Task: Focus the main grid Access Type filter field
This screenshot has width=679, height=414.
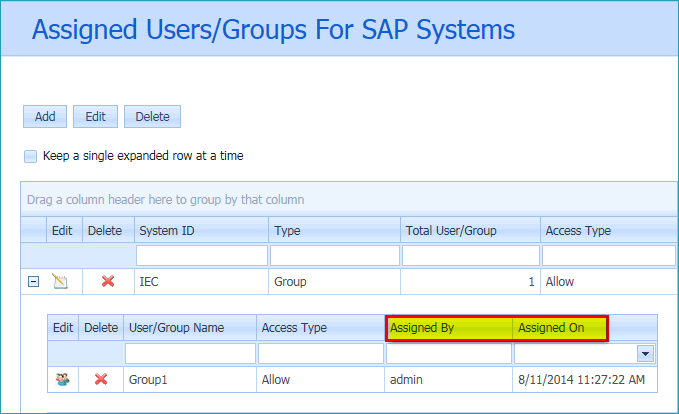Action: pyautogui.click(x=609, y=256)
